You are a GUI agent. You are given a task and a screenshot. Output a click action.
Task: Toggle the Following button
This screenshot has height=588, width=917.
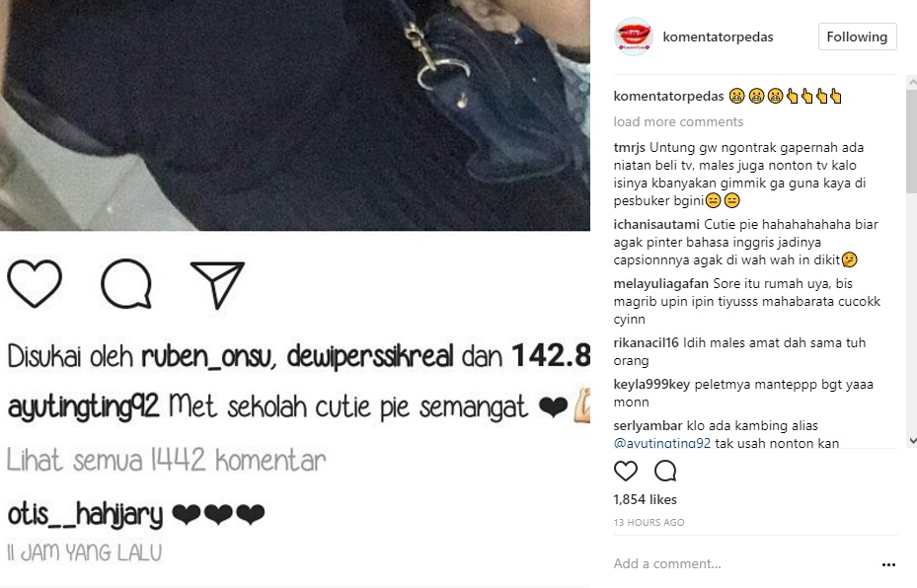pyautogui.click(x=858, y=37)
